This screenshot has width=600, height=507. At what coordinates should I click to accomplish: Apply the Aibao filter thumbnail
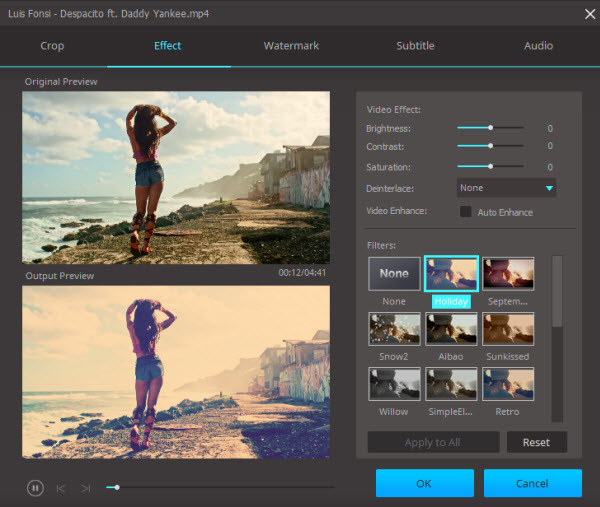click(451, 329)
